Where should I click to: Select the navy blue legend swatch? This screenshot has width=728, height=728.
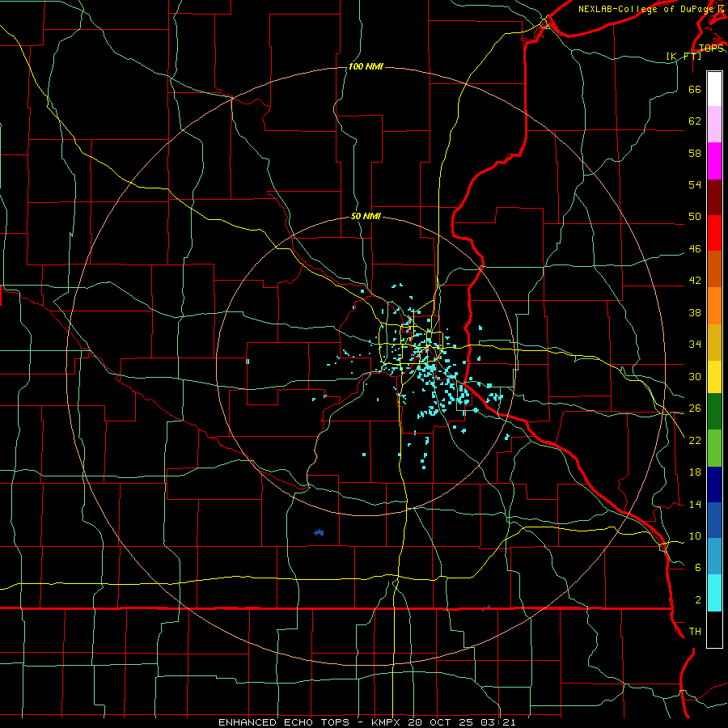(x=714, y=485)
